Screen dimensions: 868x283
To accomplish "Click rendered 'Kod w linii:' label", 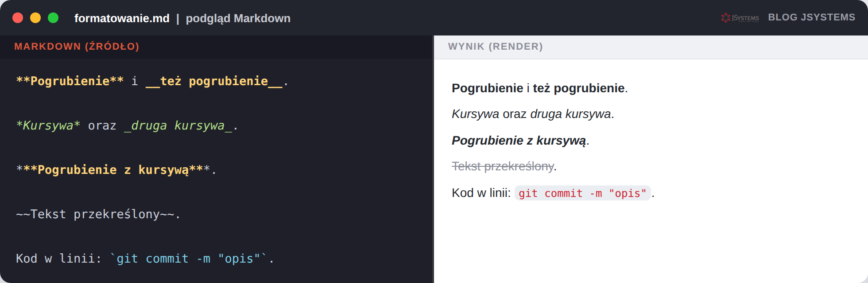I will (481, 193).
